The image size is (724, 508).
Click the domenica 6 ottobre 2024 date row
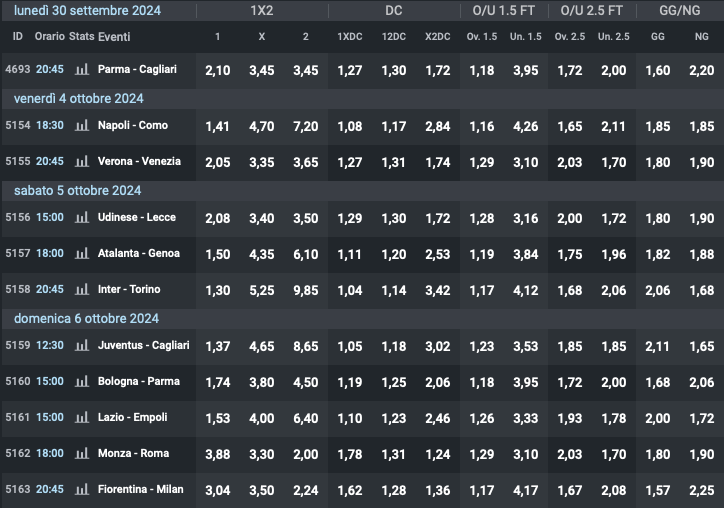click(x=362, y=319)
